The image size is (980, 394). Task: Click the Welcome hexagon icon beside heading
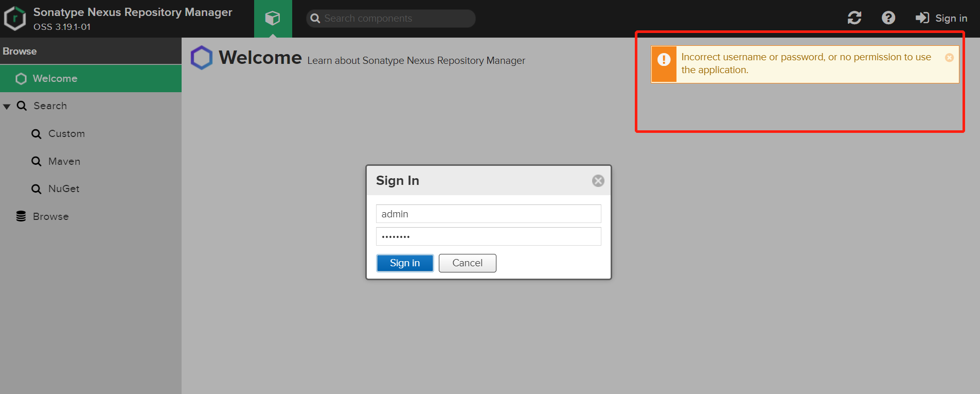(202, 58)
